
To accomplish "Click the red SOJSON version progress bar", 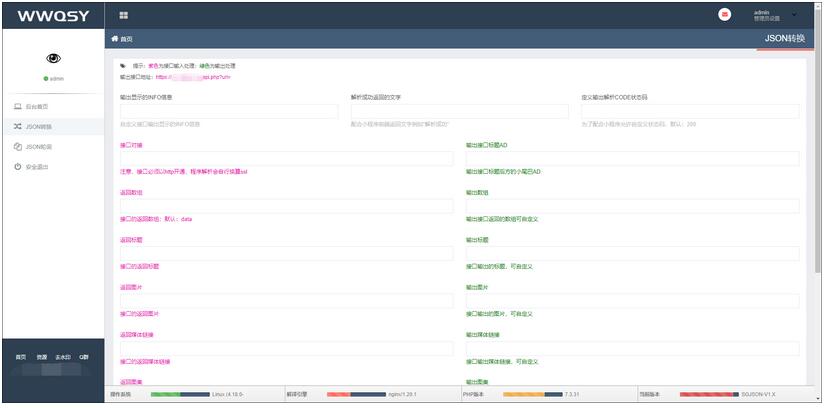I will tap(709, 394).
